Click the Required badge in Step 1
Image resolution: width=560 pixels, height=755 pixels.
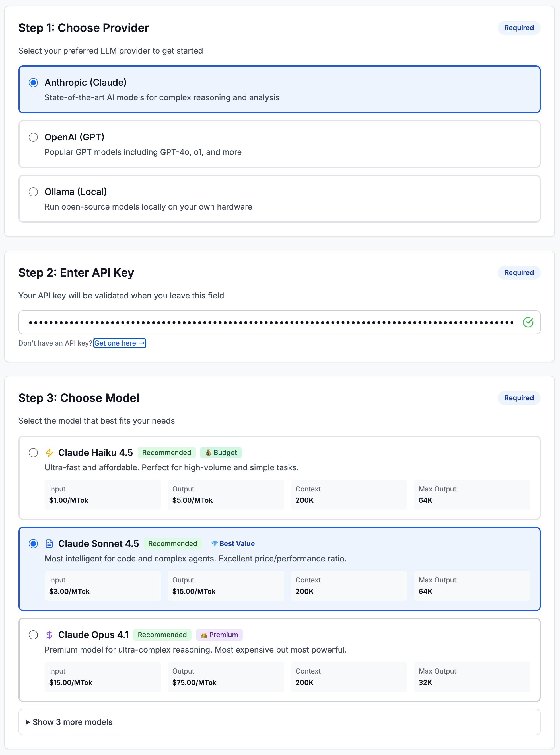point(519,28)
